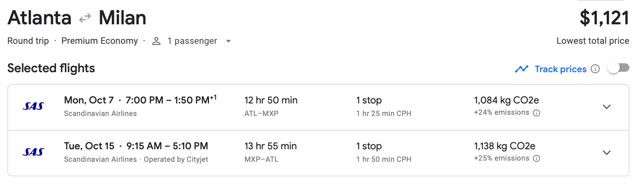
Task: Click the passenger person icon
Action: coord(156,41)
